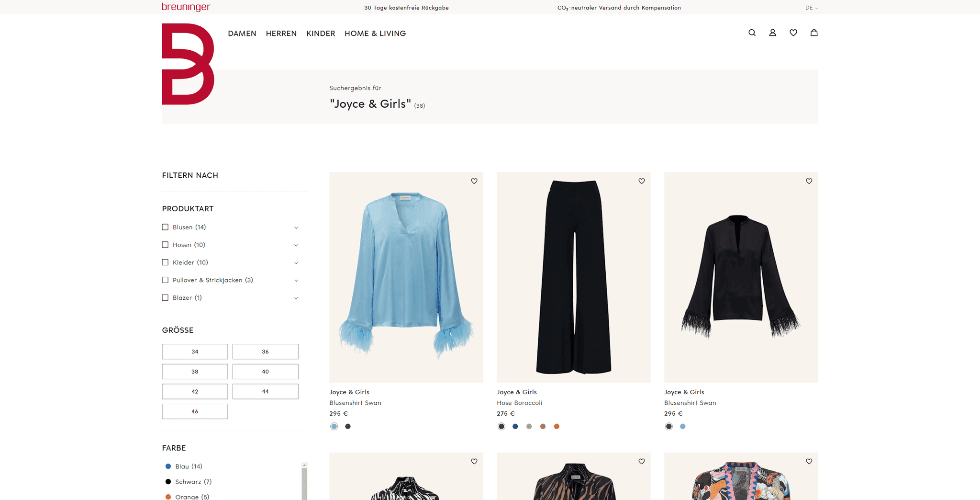
Task: Open the DAMEN menu
Action: click(242, 34)
